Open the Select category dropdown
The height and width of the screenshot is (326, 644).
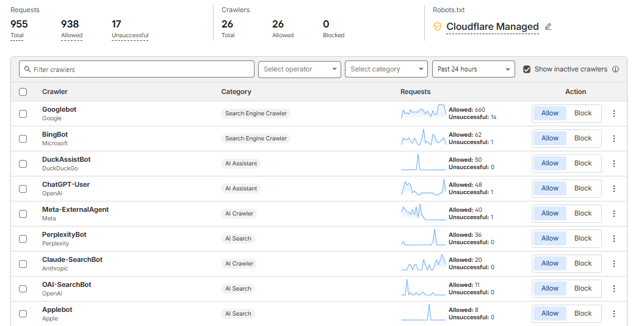point(386,69)
